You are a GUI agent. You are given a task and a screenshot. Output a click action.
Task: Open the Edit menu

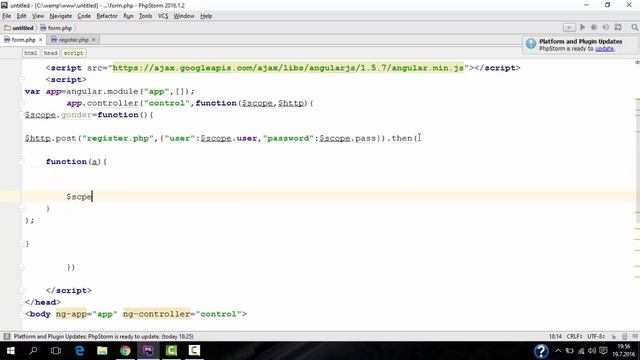(x=21, y=16)
